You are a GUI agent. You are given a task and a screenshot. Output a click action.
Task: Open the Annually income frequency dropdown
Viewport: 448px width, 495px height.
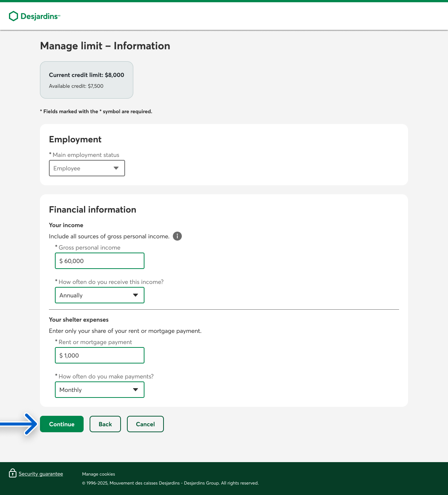pos(99,295)
